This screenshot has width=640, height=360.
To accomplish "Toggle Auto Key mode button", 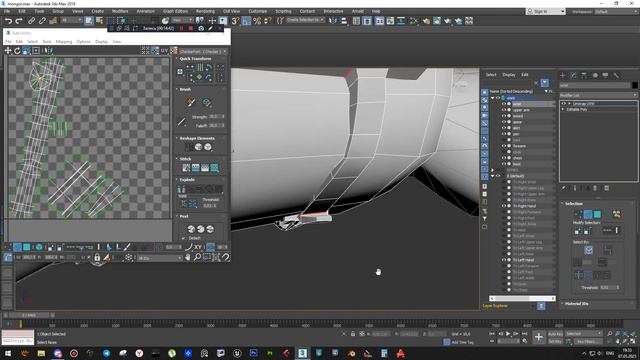I will [x=555, y=334].
